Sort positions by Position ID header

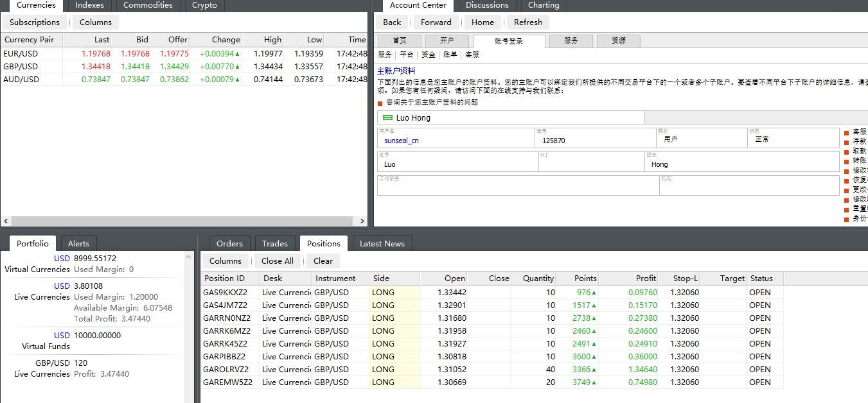[x=230, y=279]
